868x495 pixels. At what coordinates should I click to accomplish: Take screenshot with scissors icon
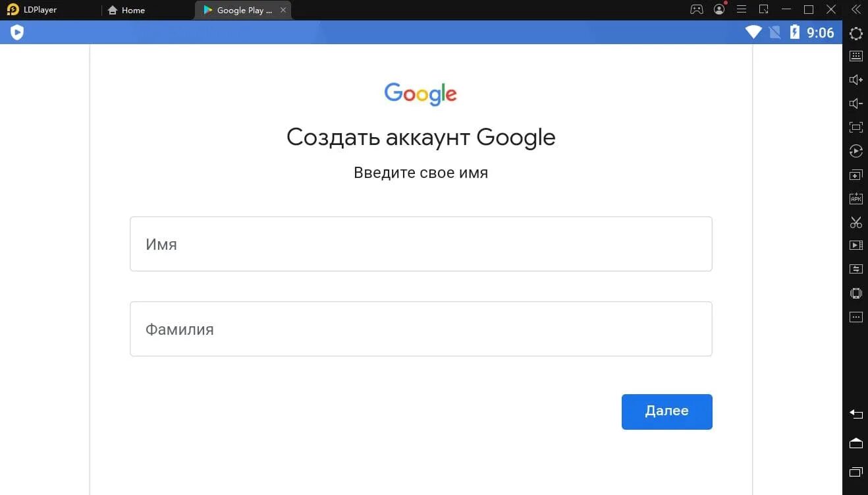click(855, 222)
